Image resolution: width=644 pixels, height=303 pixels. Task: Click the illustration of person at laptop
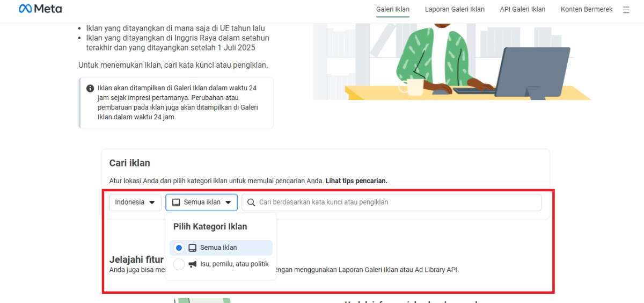coord(452,61)
